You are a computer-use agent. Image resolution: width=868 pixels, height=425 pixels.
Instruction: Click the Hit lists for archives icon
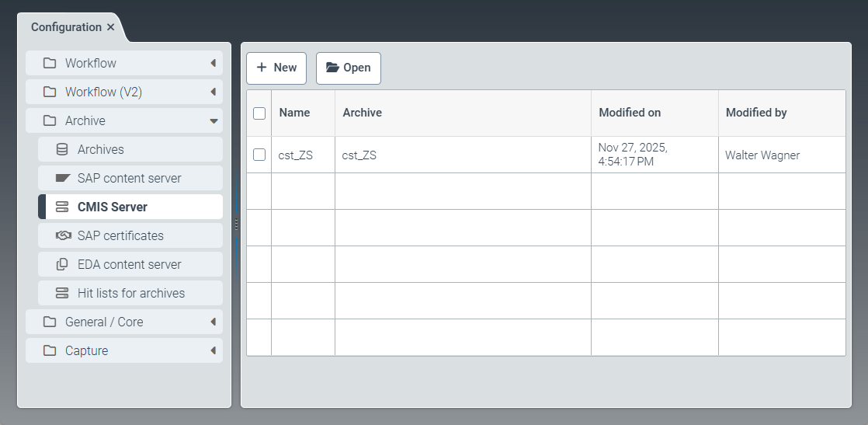coord(62,293)
